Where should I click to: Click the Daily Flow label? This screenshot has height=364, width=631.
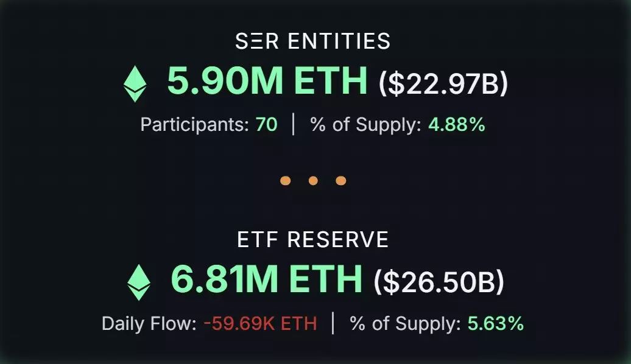[x=149, y=323]
